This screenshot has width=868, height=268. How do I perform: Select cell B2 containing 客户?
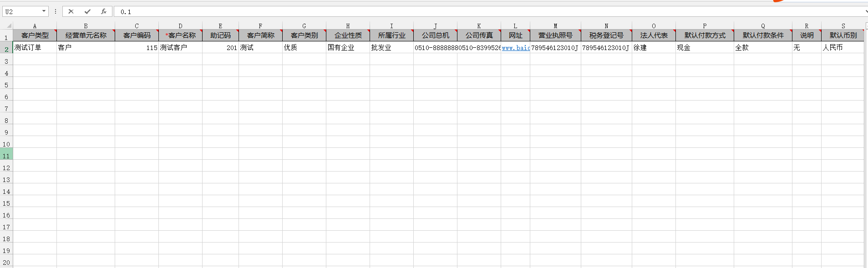pos(86,47)
